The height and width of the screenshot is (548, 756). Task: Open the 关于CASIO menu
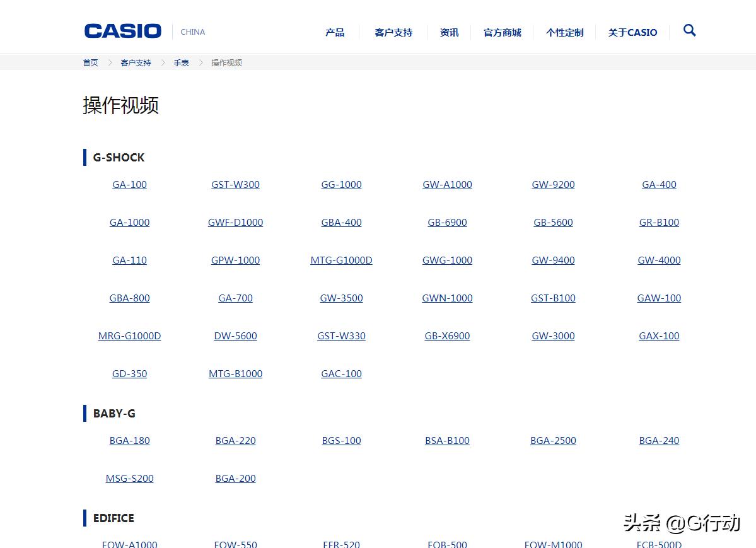tap(632, 32)
